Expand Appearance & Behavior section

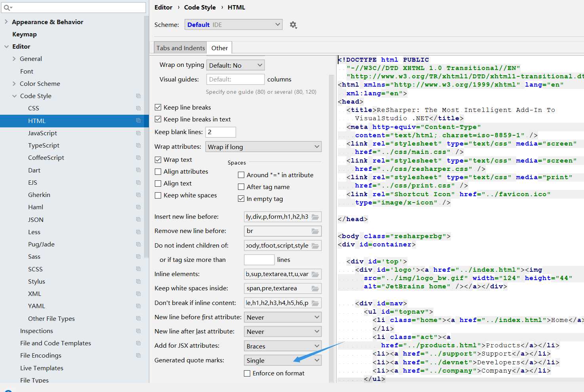(x=6, y=22)
